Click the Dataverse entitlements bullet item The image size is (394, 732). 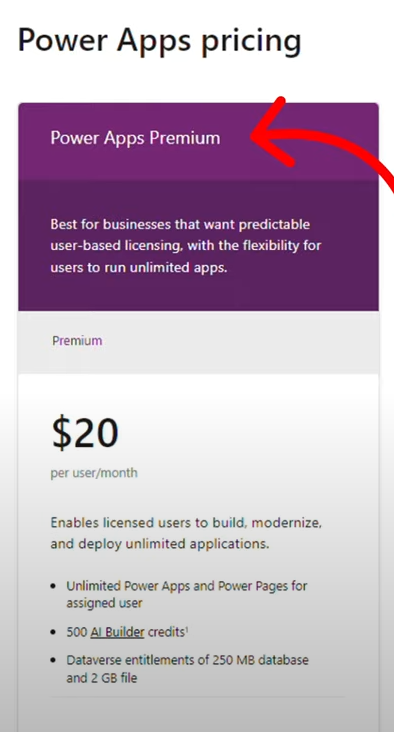point(187,669)
